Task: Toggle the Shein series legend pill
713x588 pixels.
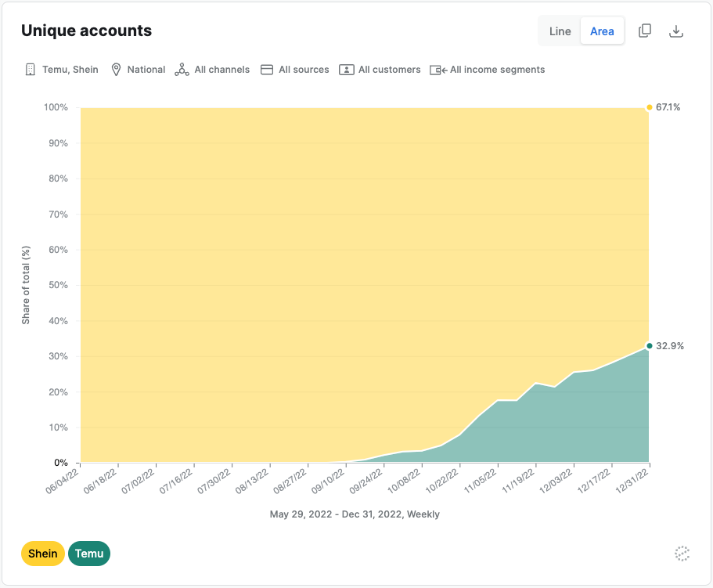Action: coord(43,554)
